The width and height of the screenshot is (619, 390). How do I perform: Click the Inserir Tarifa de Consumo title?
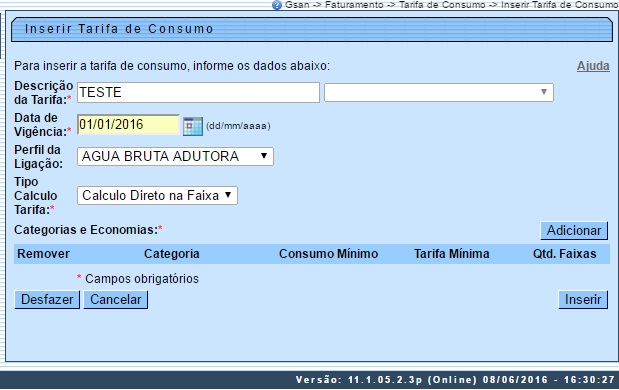(x=119, y=29)
